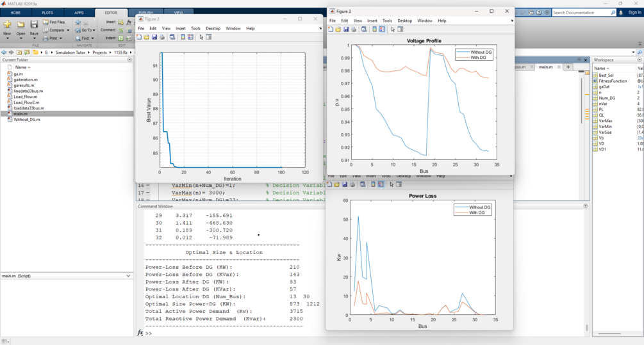Toggle Insert Legend button in Figure 3 toolbar
The image size is (644, 345).
pyautogui.click(x=382, y=29)
